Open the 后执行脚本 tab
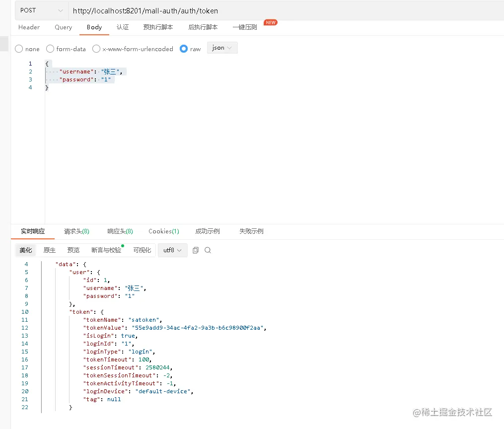Image resolution: width=504 pixels, height=429 pixels. click(203, 27)
